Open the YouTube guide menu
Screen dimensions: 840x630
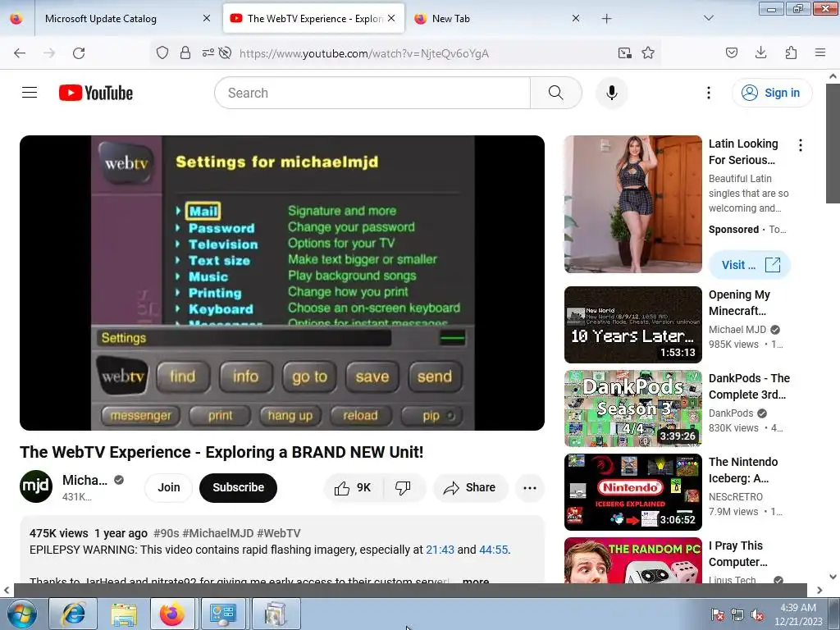point(30,93)
